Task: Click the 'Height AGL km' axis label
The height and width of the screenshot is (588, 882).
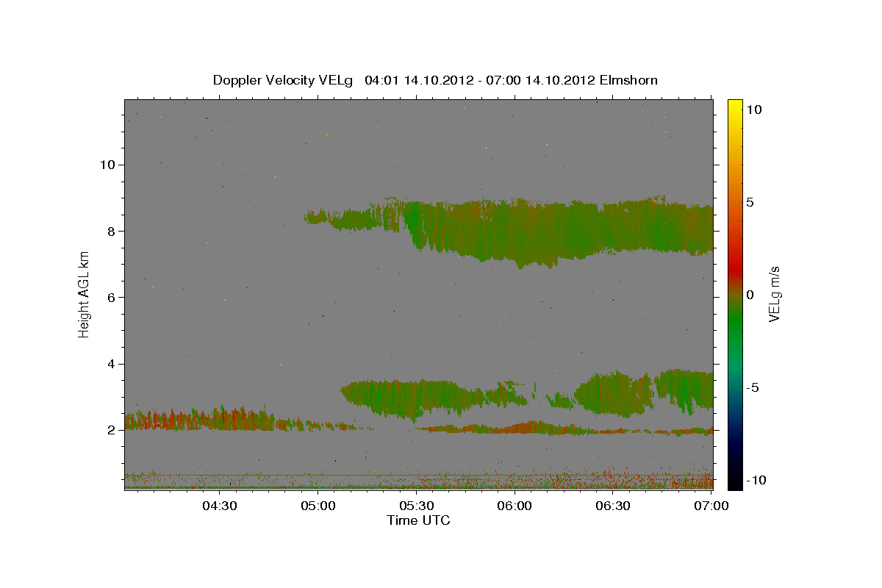Action: click(x=85, y=295)
